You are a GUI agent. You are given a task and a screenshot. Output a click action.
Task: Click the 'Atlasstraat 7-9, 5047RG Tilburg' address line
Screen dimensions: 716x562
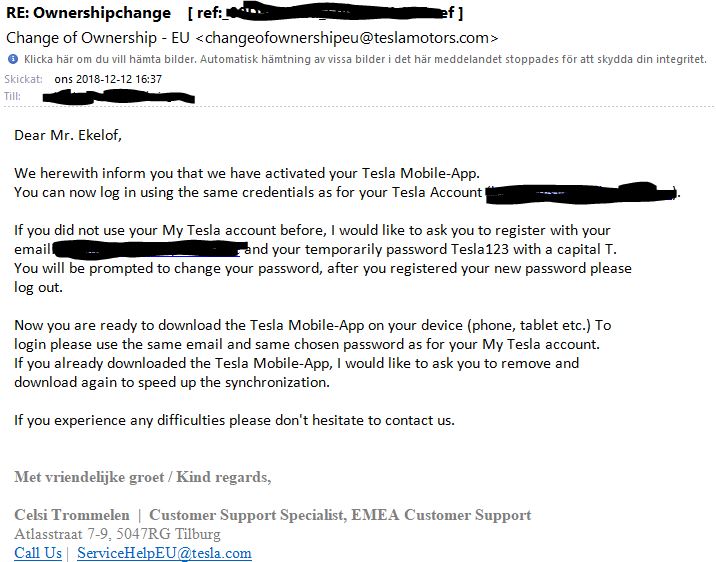pyautogui.click(x=117, y=534)
